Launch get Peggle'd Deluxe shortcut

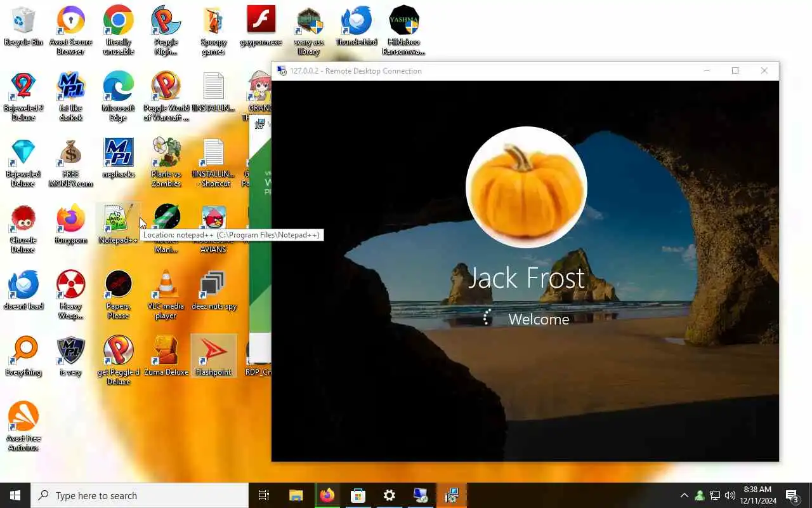[x=118, y=361]
